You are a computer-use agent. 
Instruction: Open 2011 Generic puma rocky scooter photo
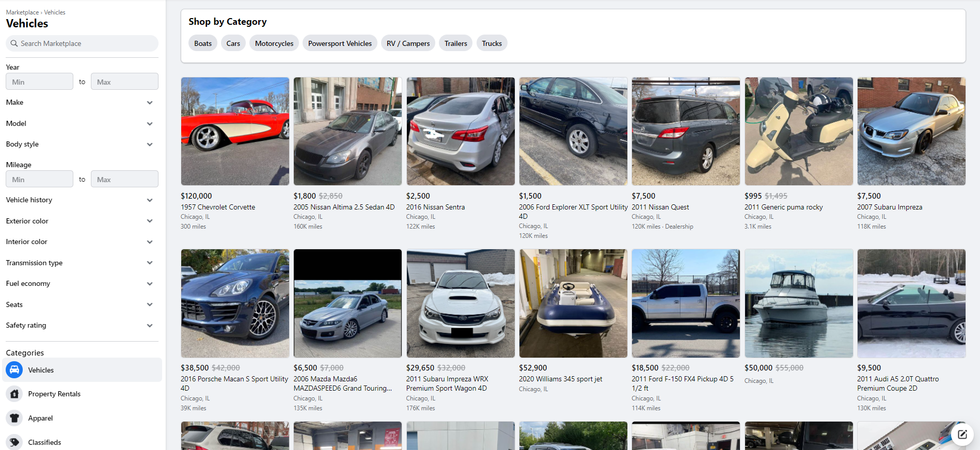click(x=799, y=131)
